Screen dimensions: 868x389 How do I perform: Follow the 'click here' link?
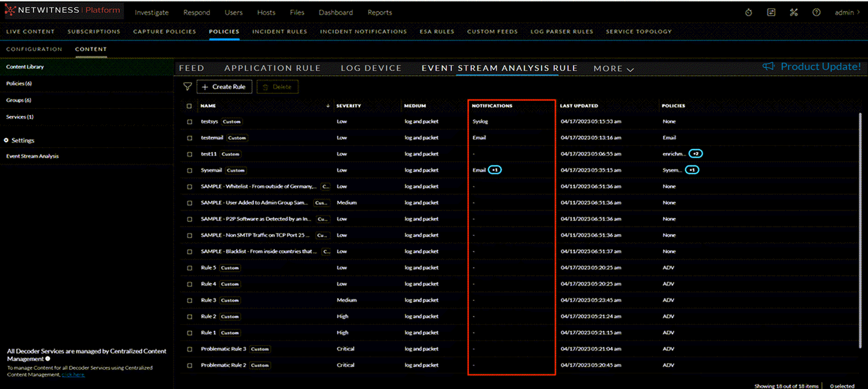(x=73, y=375)
